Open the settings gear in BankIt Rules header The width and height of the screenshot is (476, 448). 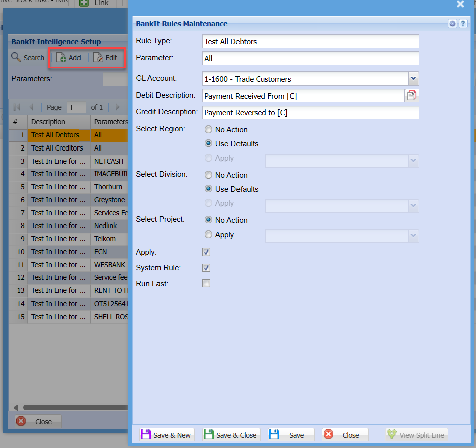[452, 24]
